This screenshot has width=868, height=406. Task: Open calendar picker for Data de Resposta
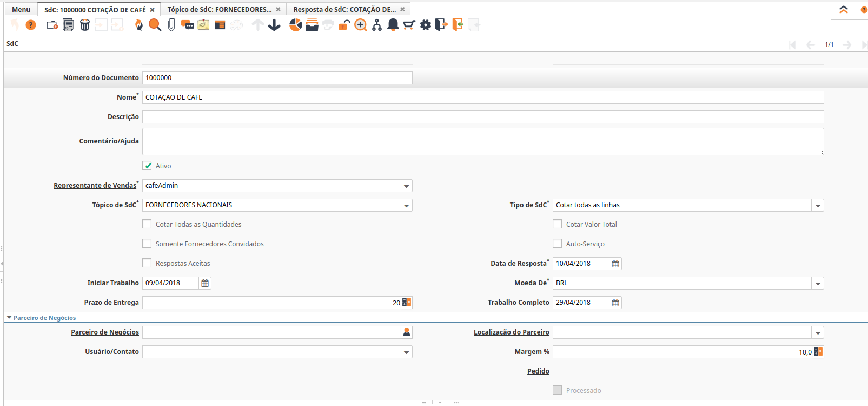click(x=615, y=264)
